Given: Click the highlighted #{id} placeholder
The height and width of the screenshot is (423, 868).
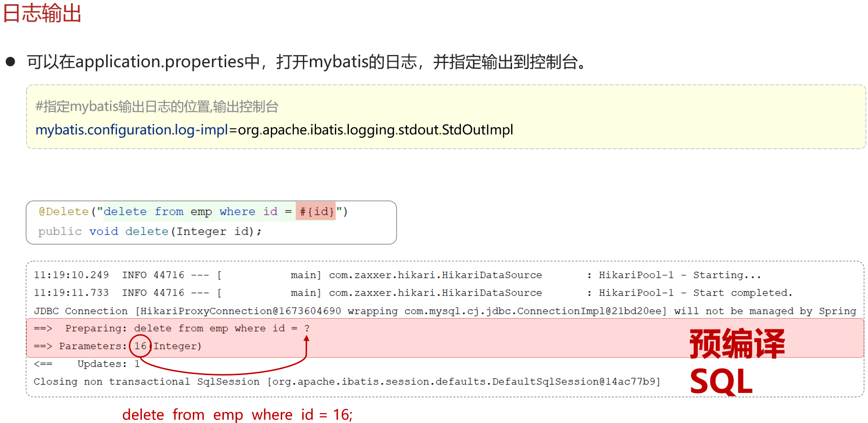Looking at the screenshot, I should [x=316, y=211].
